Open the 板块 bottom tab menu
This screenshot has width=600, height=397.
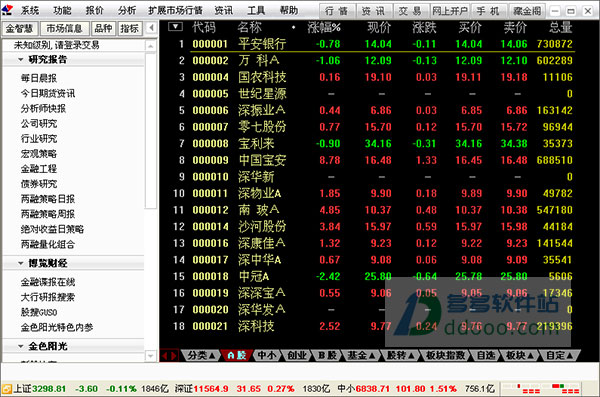[x=519, y=356]
